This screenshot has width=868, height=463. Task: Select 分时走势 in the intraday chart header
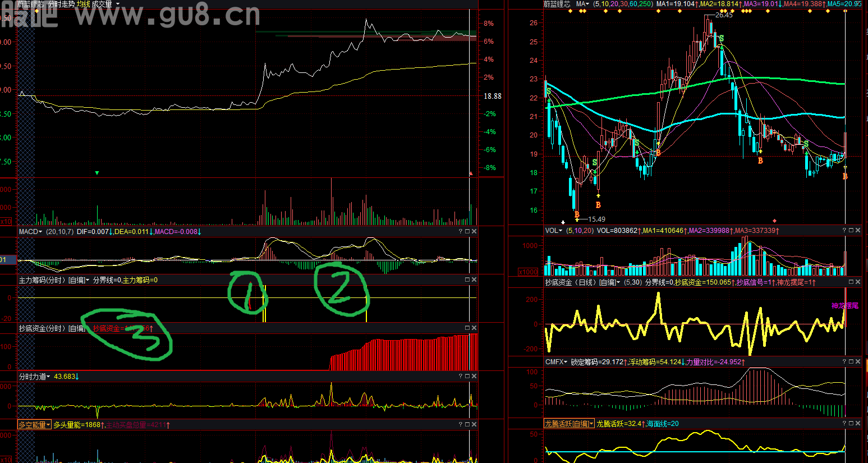point(61,4)
